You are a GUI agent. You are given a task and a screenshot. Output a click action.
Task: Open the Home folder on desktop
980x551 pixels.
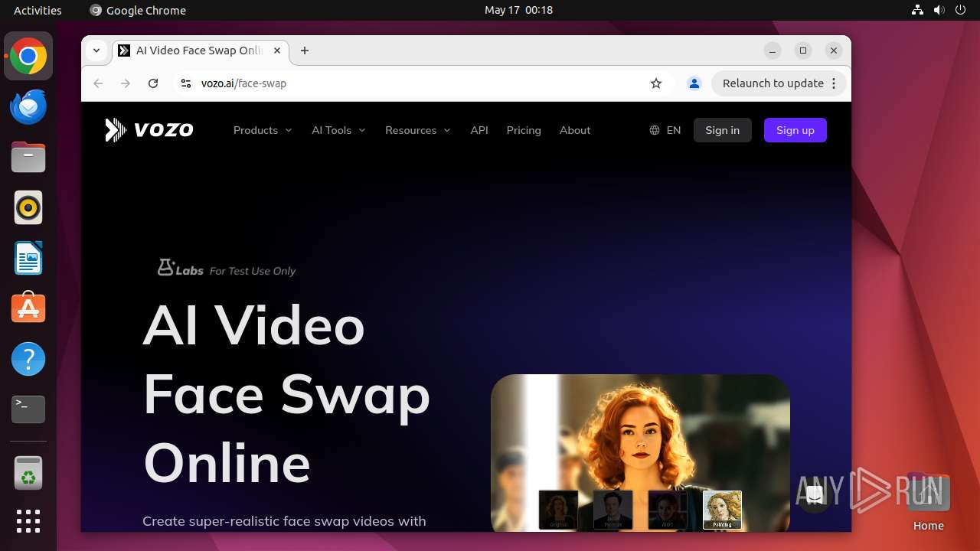(928, 501)
